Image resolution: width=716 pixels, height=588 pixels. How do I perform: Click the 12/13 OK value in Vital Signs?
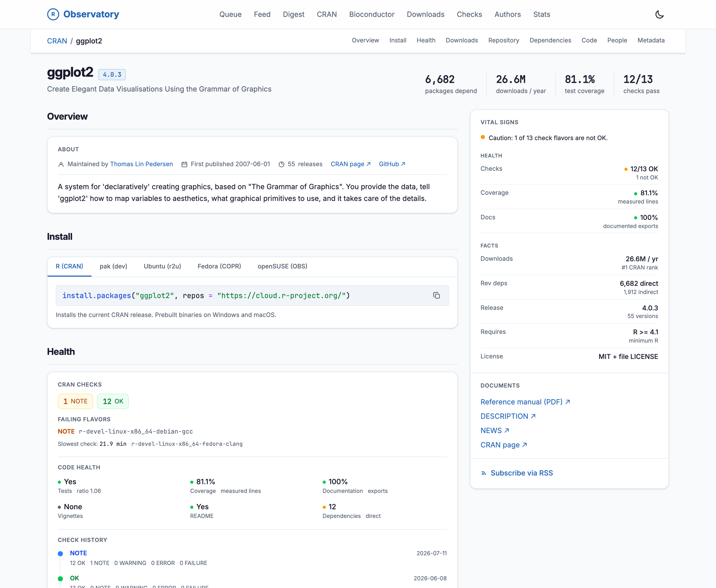pos(644,169)
